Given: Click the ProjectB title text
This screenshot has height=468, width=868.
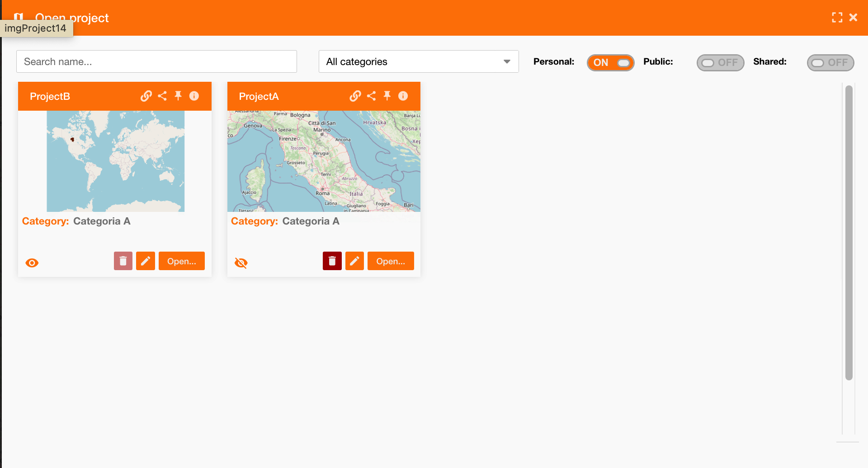Looking at the screenshot, I should click(x=50, y=96).
